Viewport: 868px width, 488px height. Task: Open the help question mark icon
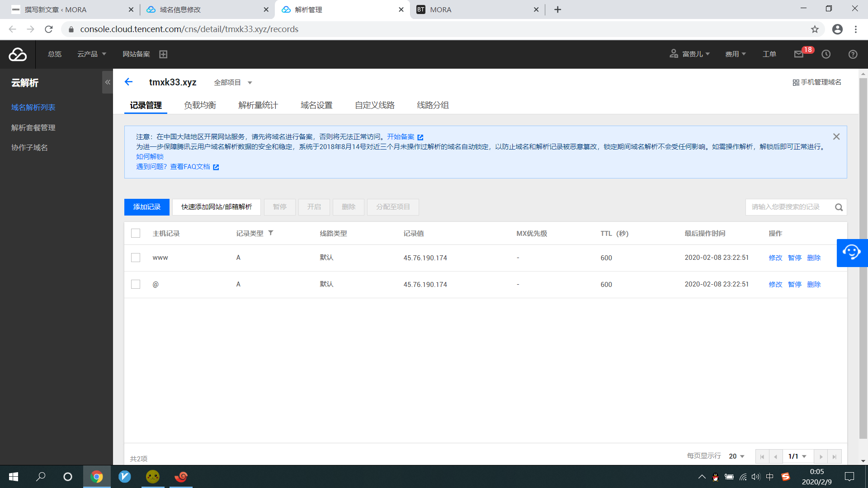[x=853, y=54]
